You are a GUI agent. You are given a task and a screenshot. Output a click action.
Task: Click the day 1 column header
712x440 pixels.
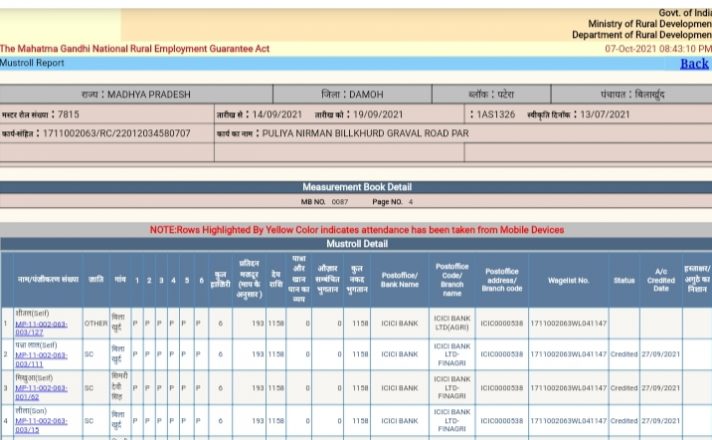click(137, 281)
